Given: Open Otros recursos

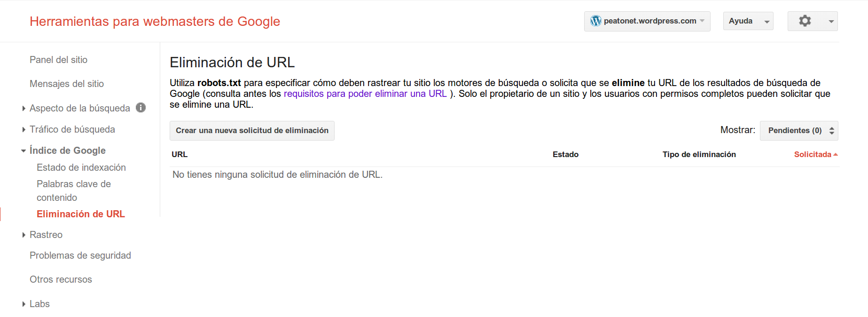Looking at the screenshot, I should tap(61, 279).
